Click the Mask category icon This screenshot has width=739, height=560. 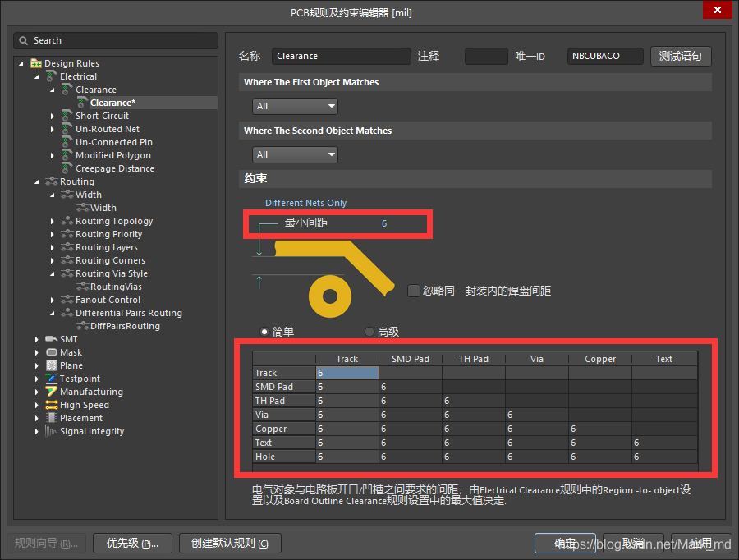click(52, 352)
